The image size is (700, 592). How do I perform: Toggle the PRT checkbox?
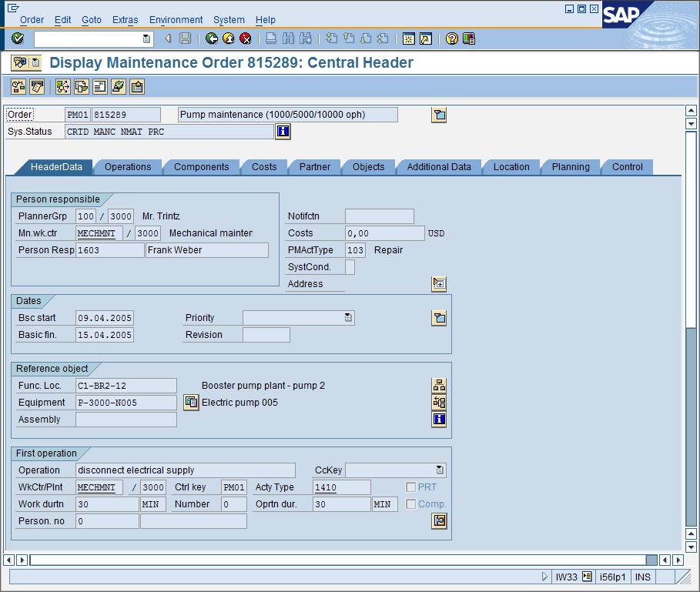(410, 487)
